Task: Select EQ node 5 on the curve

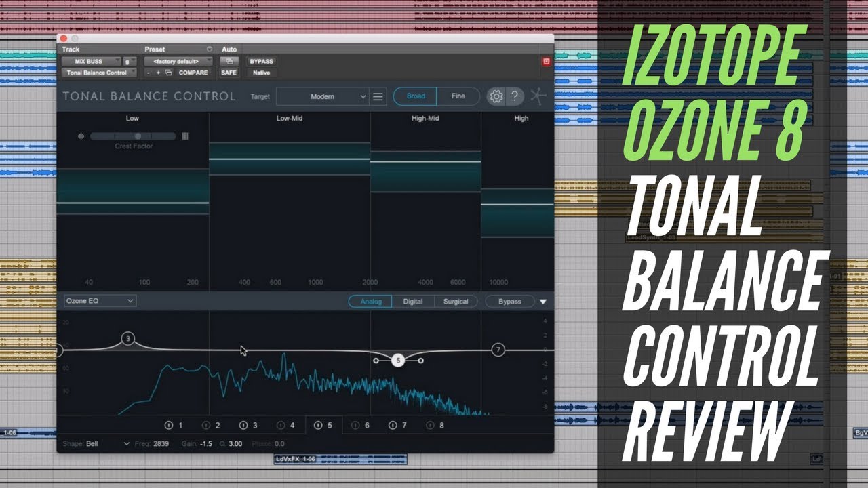Action: click(x=399, y=361)
